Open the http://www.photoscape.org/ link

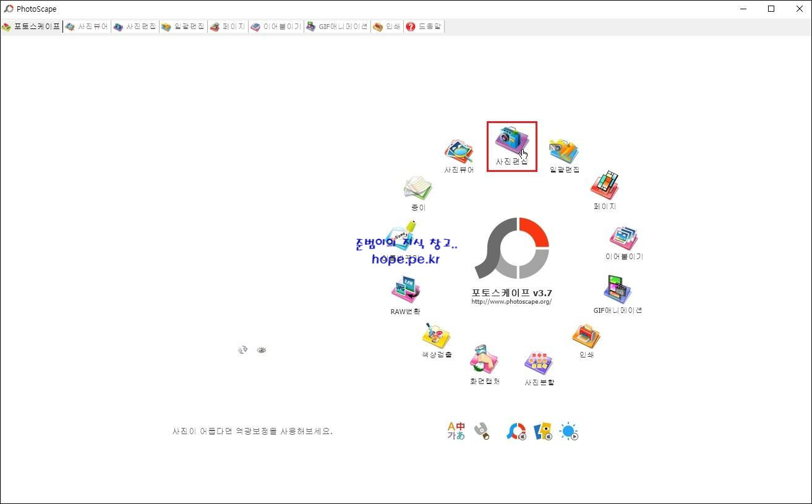[x=511, y=302]
